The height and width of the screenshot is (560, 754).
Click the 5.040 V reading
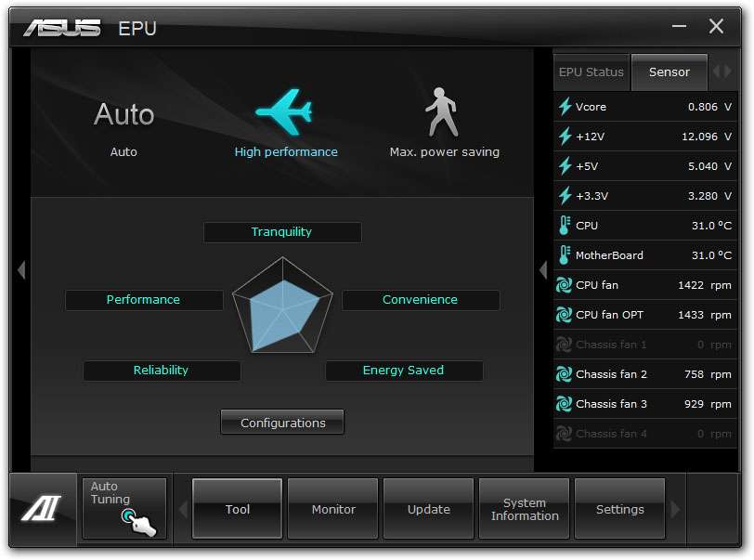click(709, 166)
